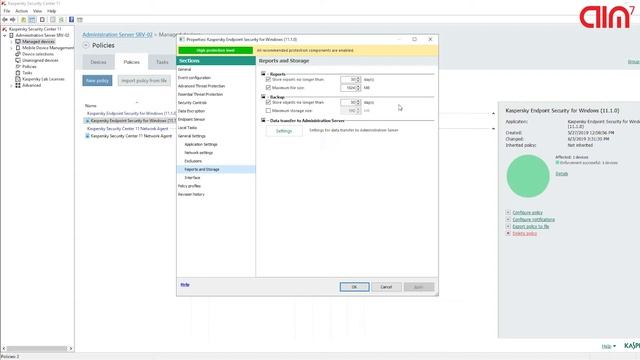Click Import policy from file button
The image size is (640, 360).
point(144,80)
